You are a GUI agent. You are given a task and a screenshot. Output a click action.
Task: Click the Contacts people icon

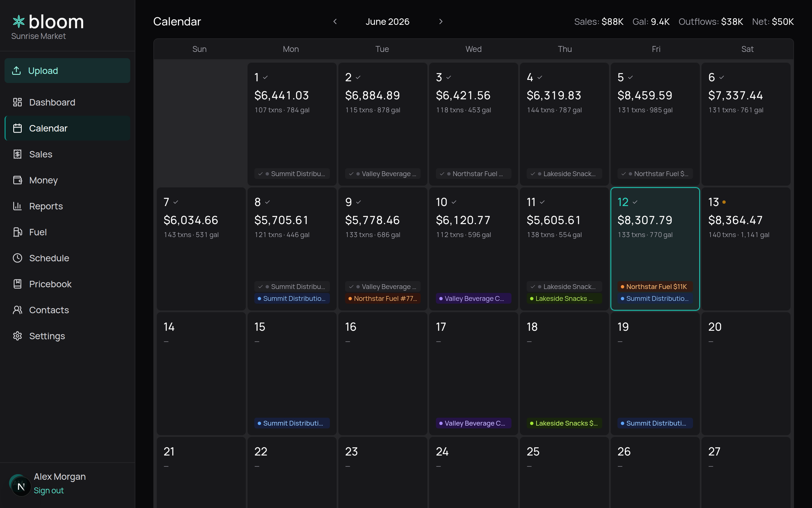tap(17, 310)
